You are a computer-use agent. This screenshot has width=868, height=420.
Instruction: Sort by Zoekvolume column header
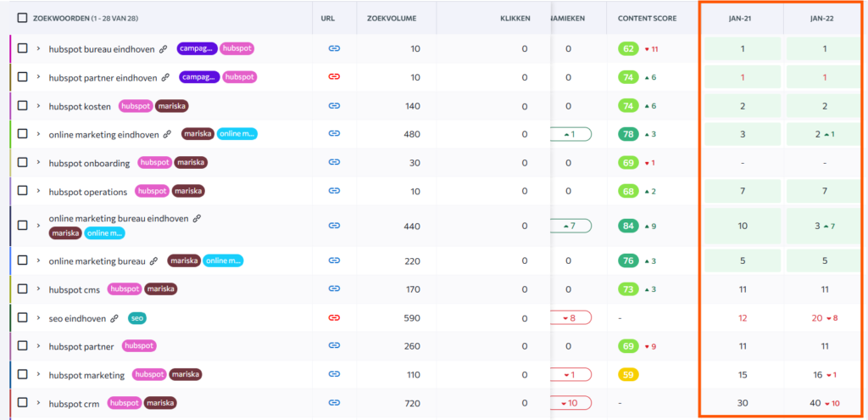[x=392, y=18]
